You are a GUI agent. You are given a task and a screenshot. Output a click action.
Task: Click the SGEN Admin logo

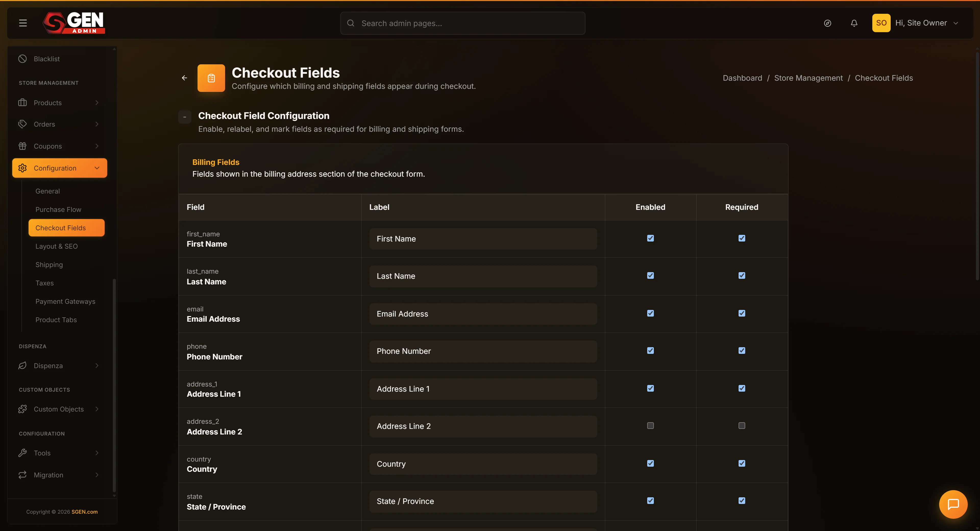pyautogui.click(x=74, y=23)
